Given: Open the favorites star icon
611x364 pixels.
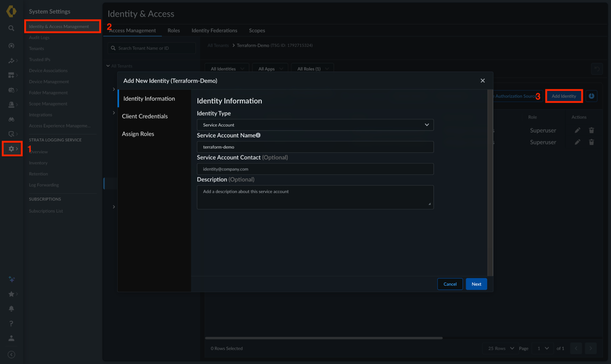Looking at the screenshot, I should (x=11, y=294).
